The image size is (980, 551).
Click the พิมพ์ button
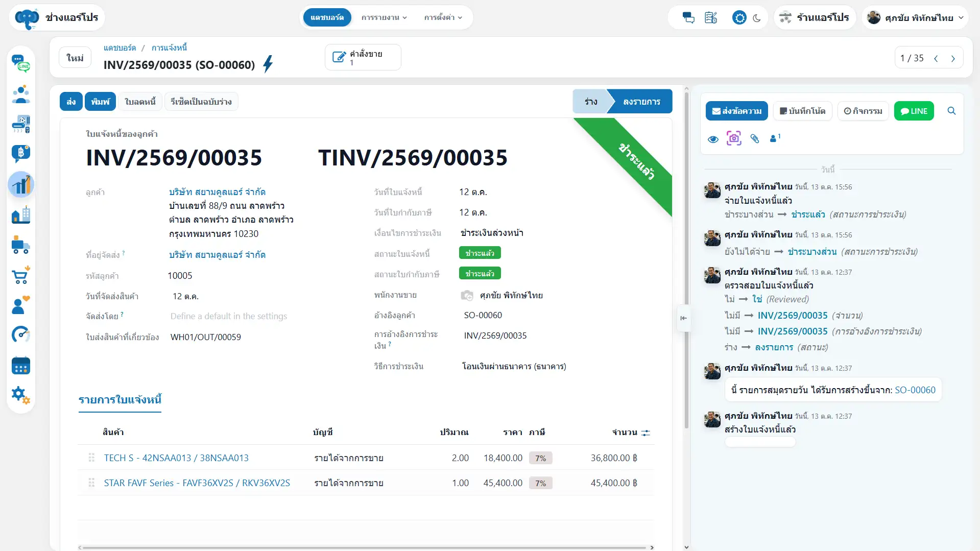pos(100,102)
